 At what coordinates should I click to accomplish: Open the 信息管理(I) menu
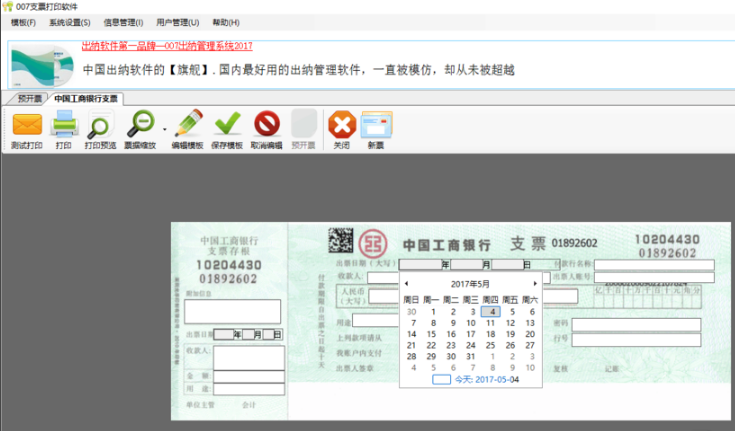pos(123,23)
